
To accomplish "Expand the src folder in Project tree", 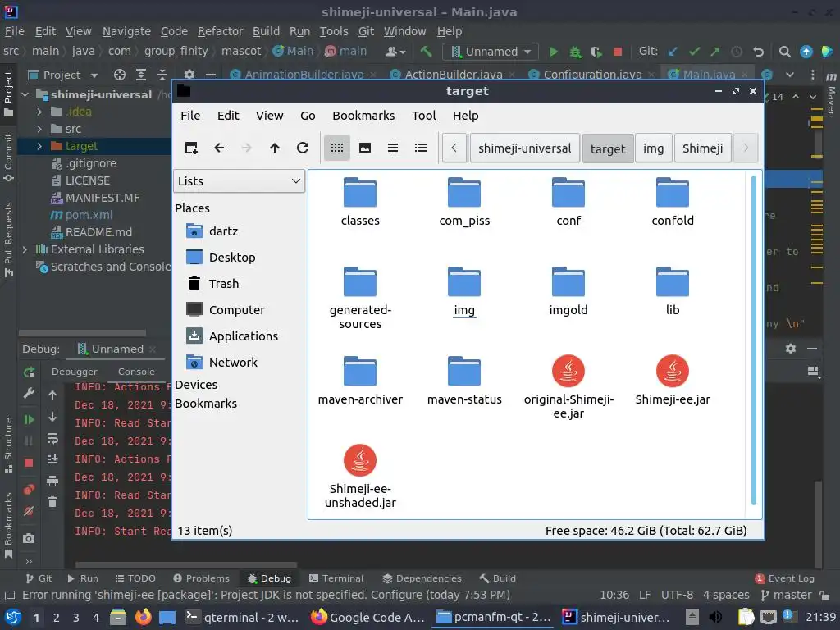I will point(39,129).
